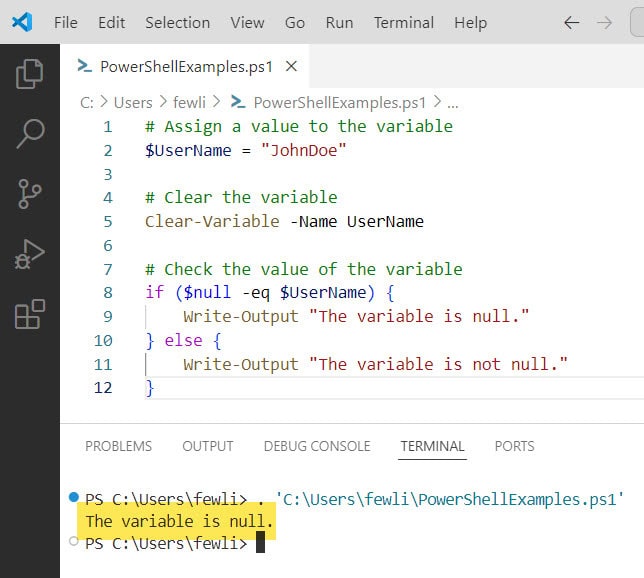
Task: Click the closing brace on line 12
Action: click(150, 388)
